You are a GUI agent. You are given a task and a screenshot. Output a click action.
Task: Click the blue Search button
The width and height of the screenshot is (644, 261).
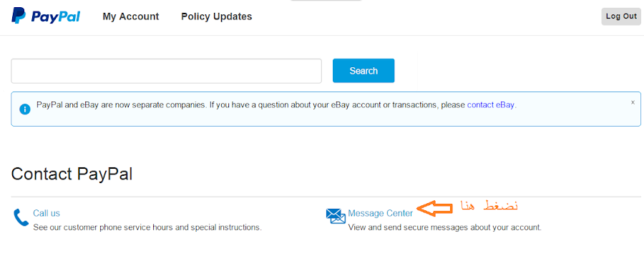(364, 71)
